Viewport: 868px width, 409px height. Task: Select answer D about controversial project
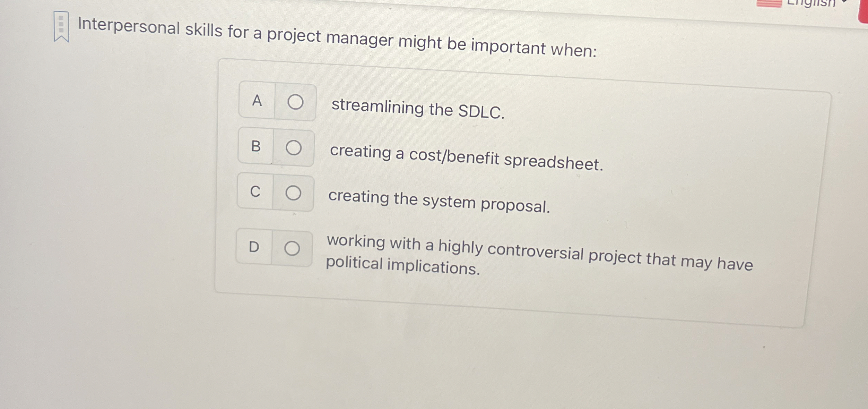pos(292,247)
